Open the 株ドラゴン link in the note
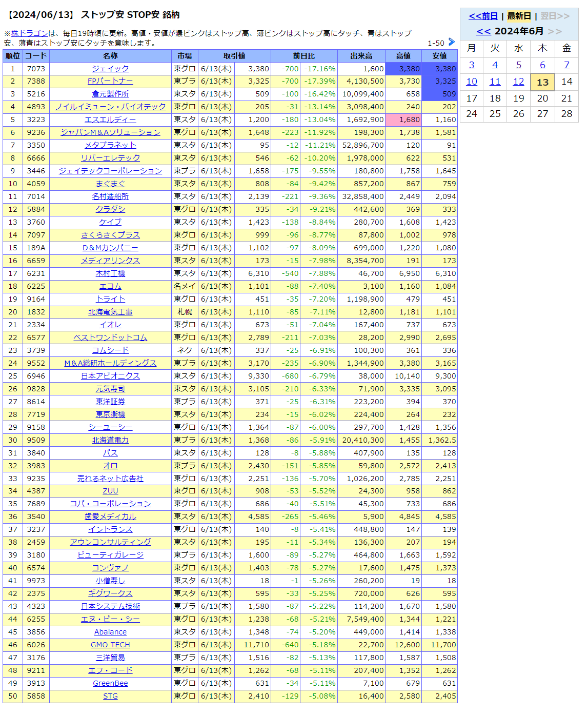Viewport: 588px width, 716px height. tap(30, 33)
